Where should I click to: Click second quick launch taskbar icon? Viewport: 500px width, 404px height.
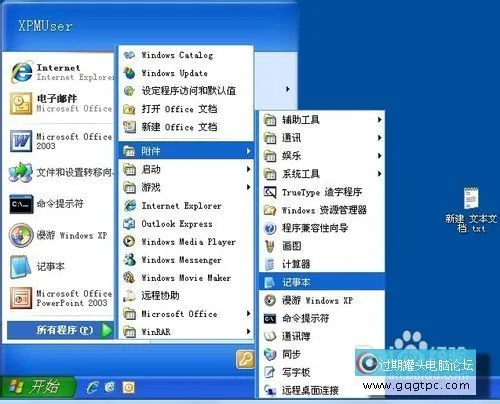110,387
